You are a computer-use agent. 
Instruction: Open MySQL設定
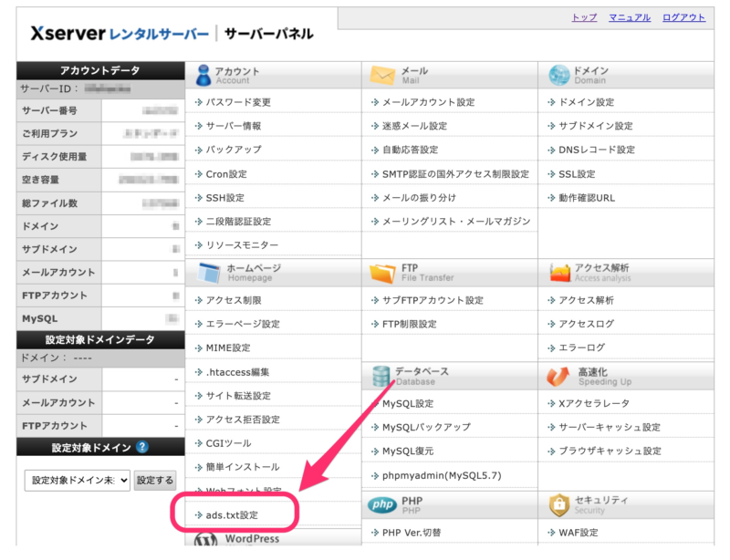408,404
